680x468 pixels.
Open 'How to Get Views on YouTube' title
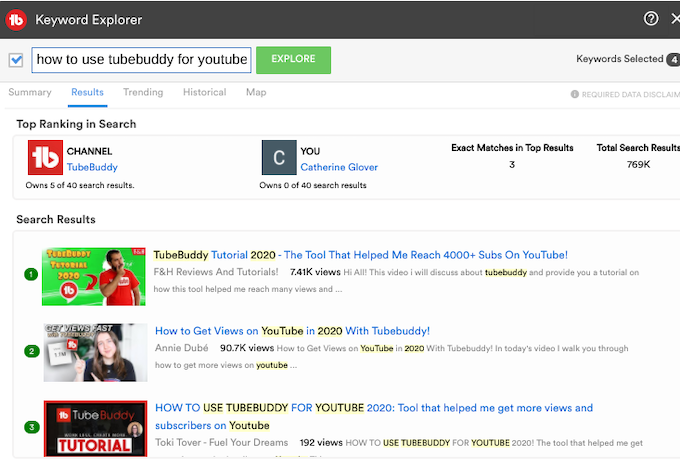(292, 331)
